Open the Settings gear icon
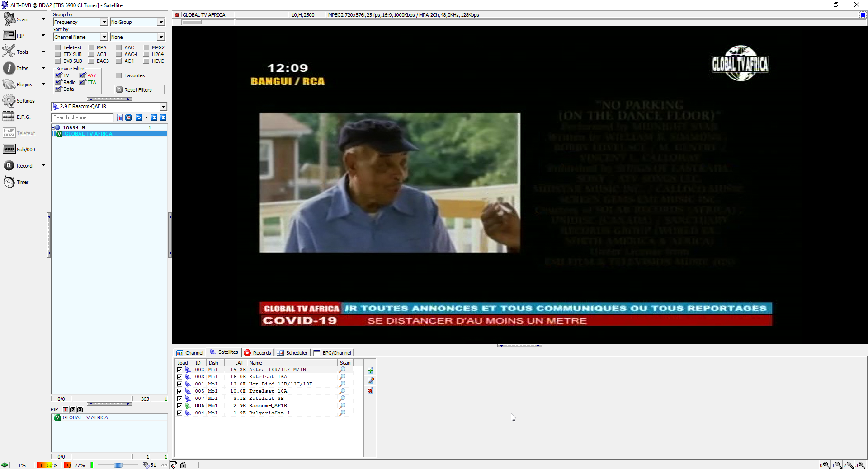This screenshot has width=868, height=469. click(x=9, y=100)
